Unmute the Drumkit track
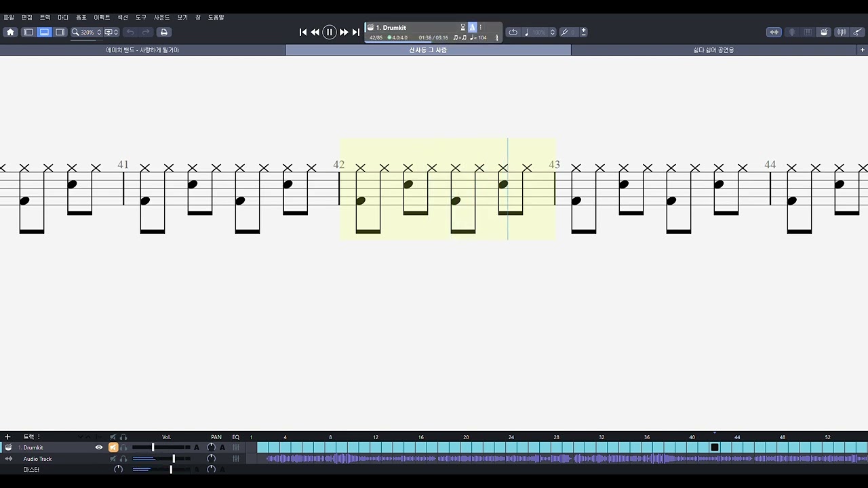The height and width of the screenshot is (488, 868). coord(113,447)
